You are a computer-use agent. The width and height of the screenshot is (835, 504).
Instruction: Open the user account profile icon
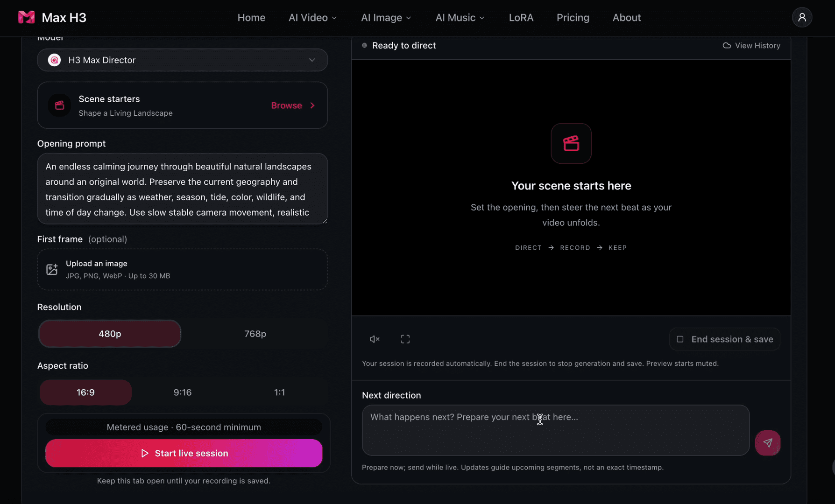[802, 17]
